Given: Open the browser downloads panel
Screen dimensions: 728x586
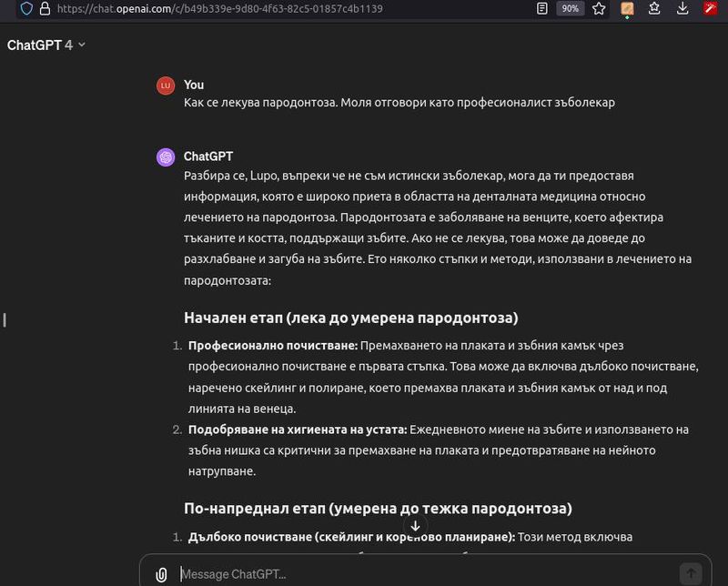Looking at the screenshot, I should click(x=682, y=8).
